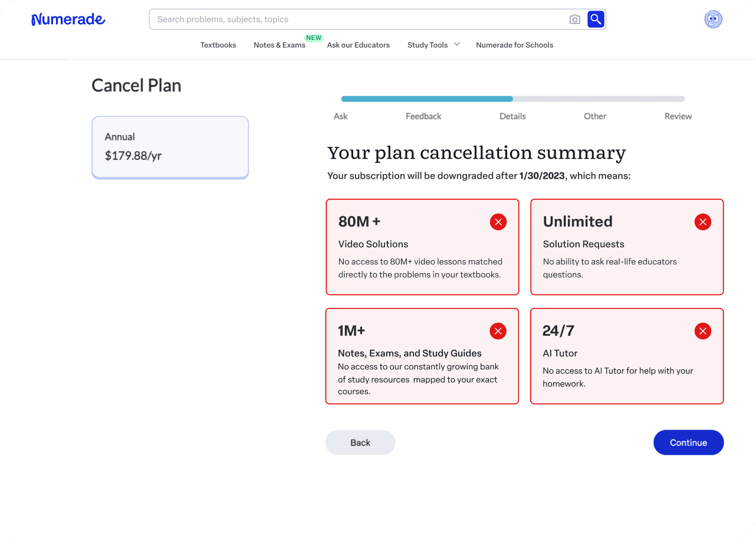Screen dimensions: 756x538
Task: Click red X icon on Video Solutions card
Action: 498,222
